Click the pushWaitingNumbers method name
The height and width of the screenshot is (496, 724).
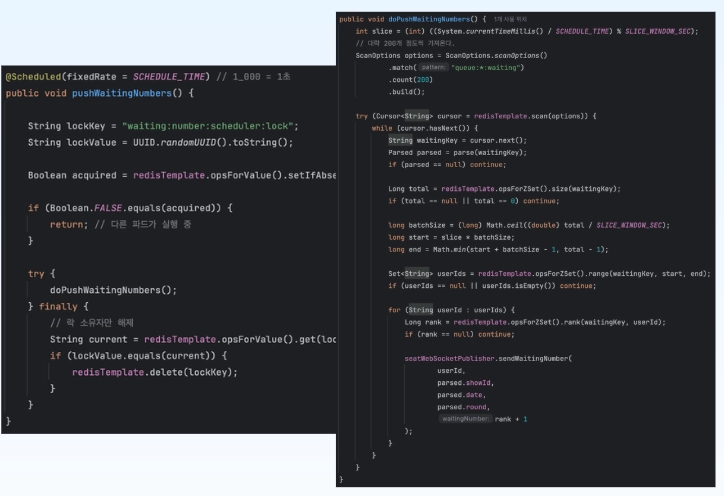click(122, 93)
